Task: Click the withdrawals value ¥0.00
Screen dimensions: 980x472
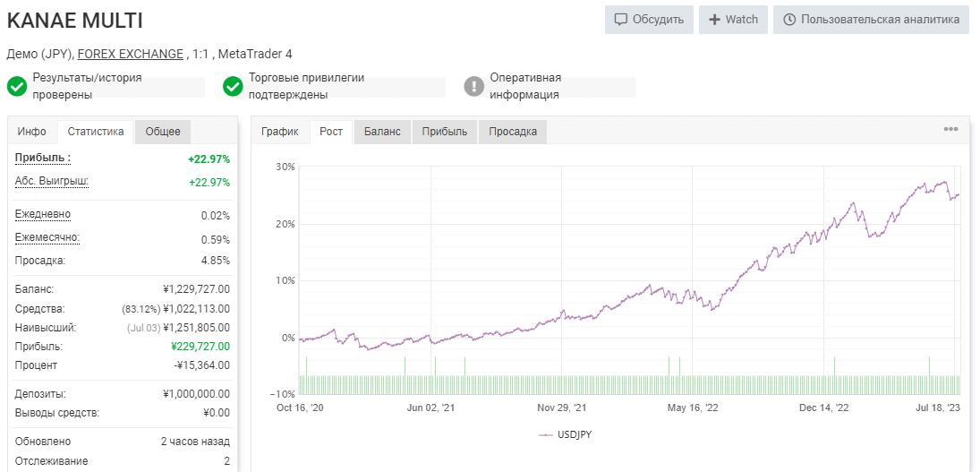Action: click(217, 413)
